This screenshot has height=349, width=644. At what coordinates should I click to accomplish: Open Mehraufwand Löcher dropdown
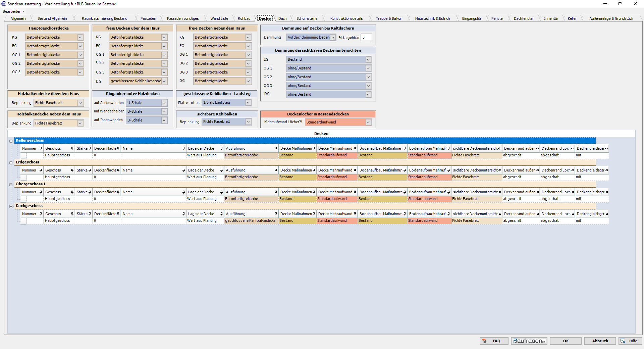tap(368, 122)
